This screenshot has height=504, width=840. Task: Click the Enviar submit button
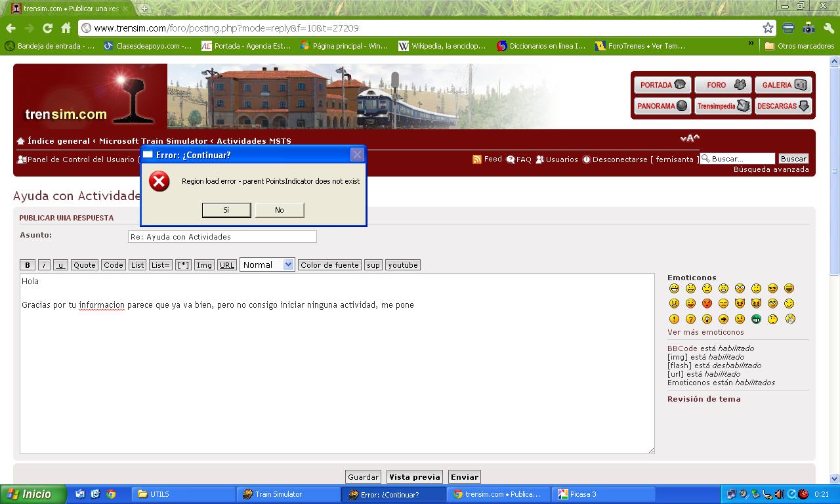465,477
